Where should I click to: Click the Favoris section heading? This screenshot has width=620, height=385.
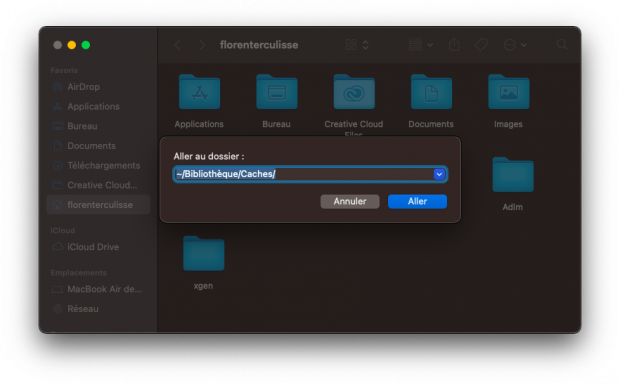click(x=64, y=70)
